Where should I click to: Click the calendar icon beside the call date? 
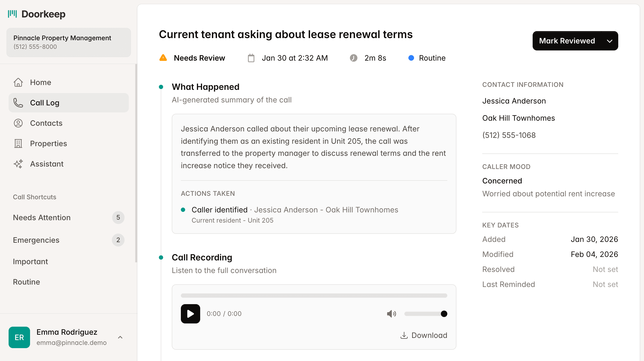251,58
